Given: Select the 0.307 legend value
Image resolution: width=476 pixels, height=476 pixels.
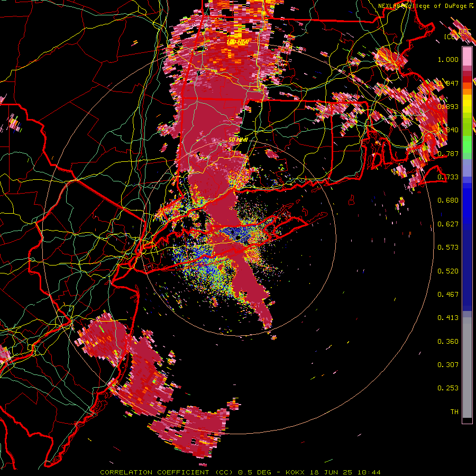Looking at the screenshot, I should (448, 365).
